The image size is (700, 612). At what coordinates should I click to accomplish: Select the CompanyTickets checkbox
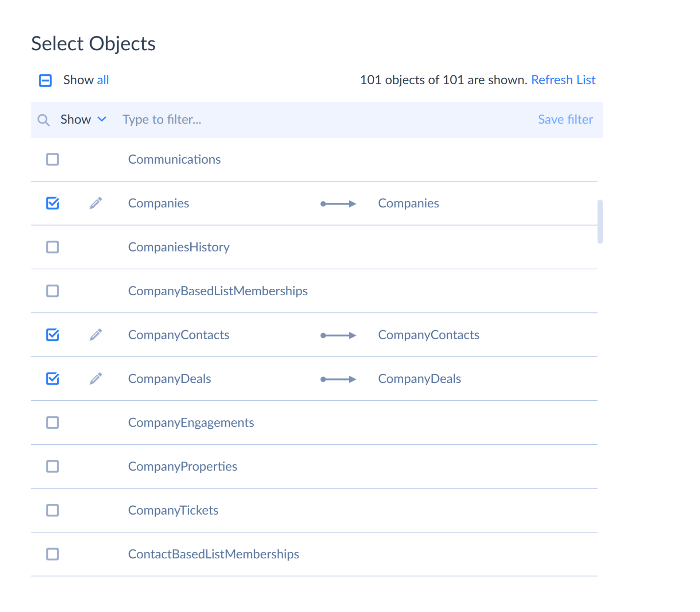tap(52, 510)
